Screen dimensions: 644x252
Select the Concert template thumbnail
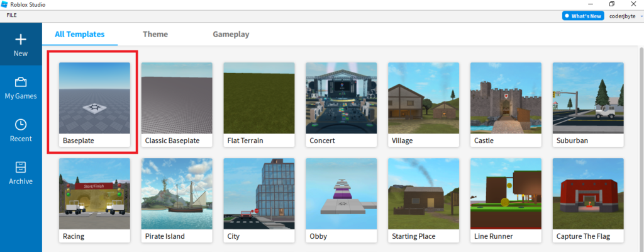(341, 98)
